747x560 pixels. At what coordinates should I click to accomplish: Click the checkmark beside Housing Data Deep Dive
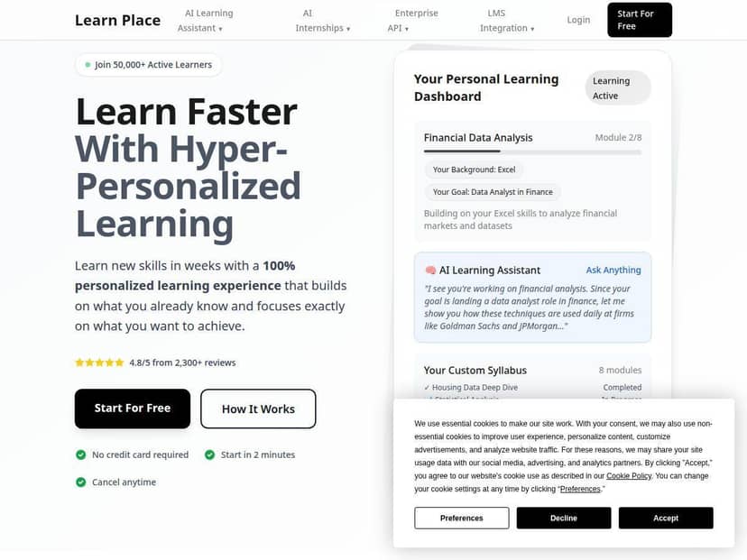tap(428, 387)
